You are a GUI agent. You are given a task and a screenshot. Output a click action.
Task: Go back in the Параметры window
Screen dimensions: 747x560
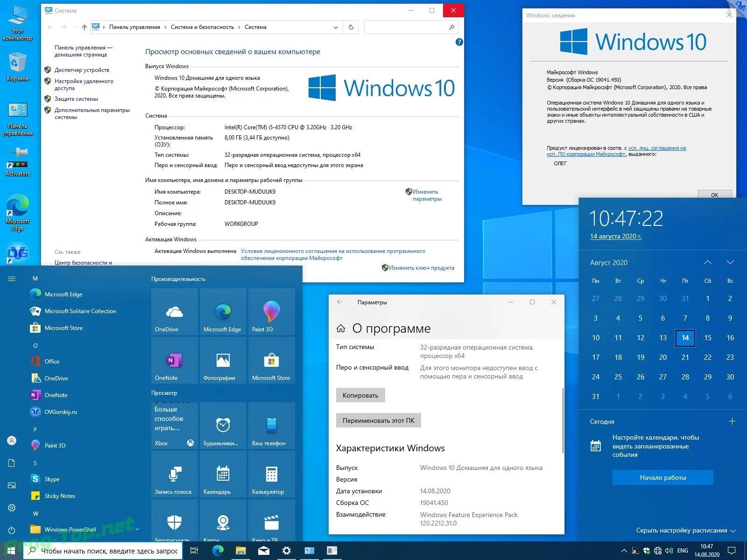(340, 302)
